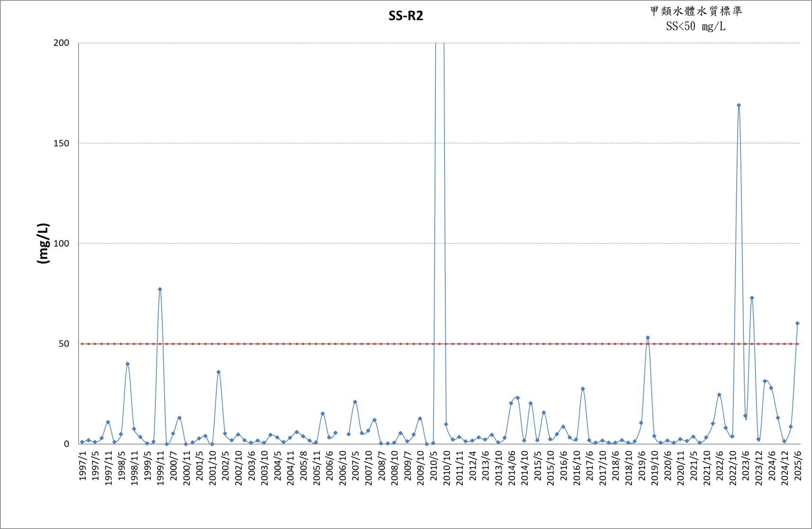Select the 2017 peak marker near 28
This screenshot has width=812, height=529.
(x=583, y=389)
